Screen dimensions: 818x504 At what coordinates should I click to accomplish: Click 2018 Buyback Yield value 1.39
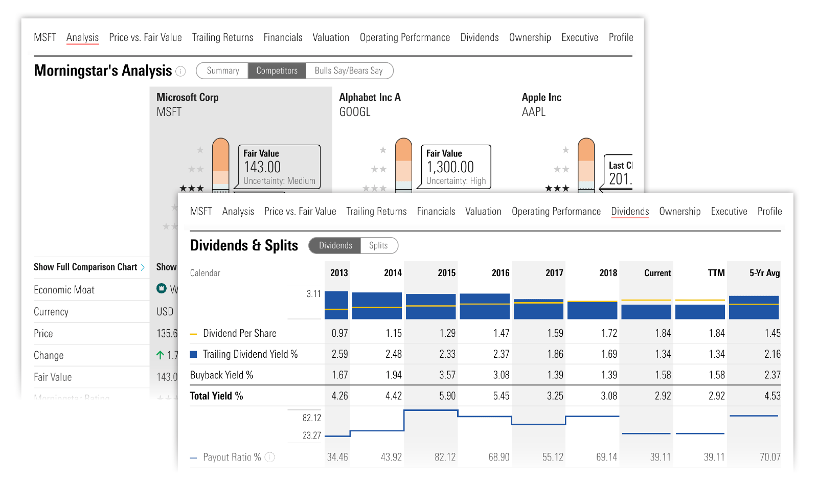609,375
